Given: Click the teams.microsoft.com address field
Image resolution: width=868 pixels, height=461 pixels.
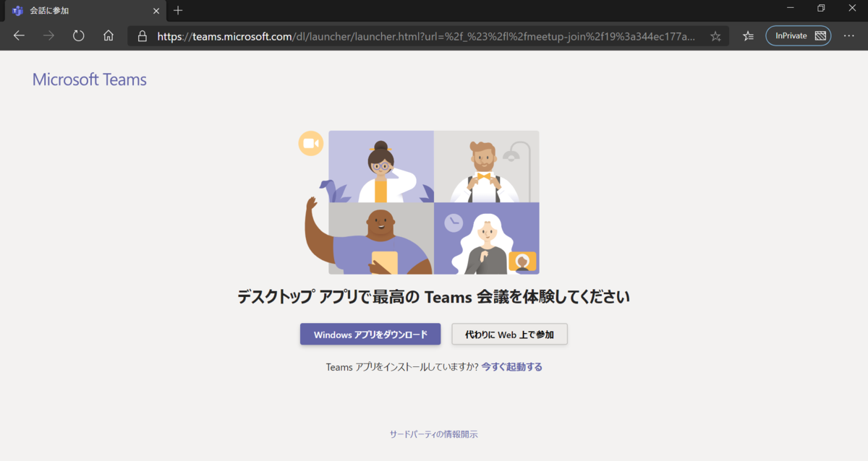Looking at the screenshot, I should pos(427,35).
